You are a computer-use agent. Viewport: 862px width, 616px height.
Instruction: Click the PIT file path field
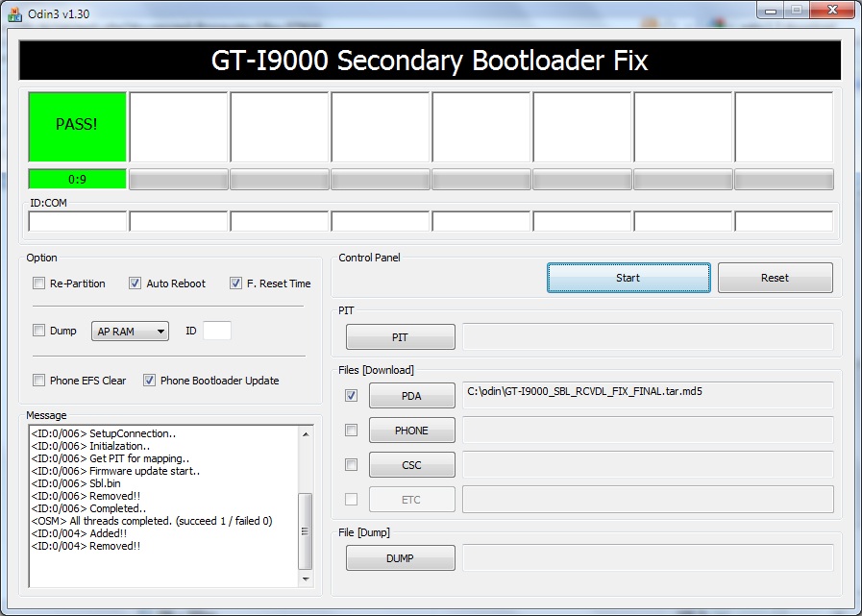tap(648, 336)
